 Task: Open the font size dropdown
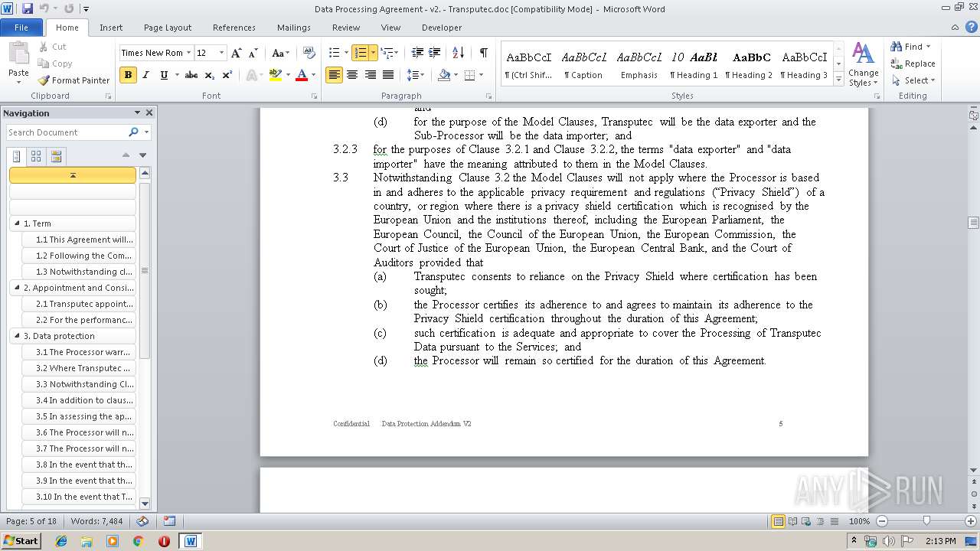[x=222, y=53]
